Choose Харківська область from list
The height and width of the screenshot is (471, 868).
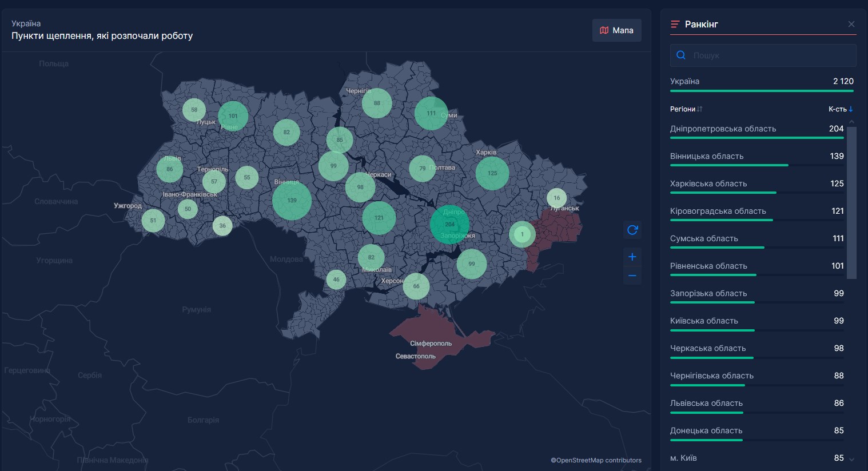click(708, 183)
